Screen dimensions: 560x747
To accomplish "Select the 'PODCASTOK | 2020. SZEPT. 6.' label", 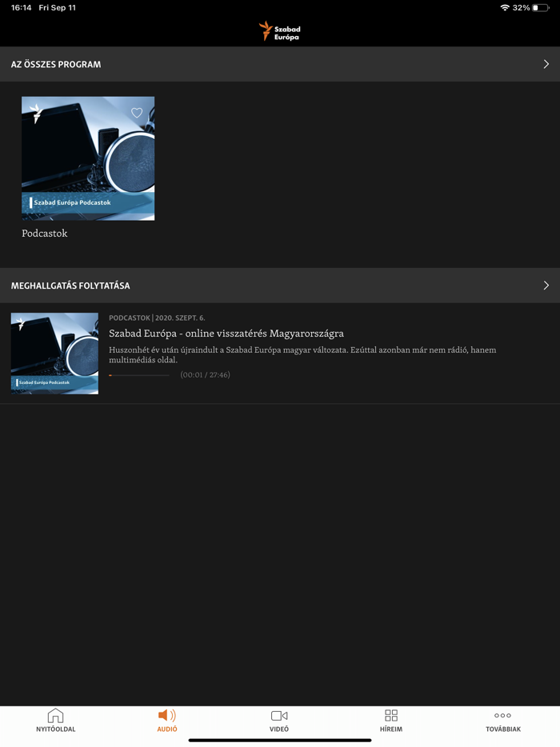I will point(157,318).
